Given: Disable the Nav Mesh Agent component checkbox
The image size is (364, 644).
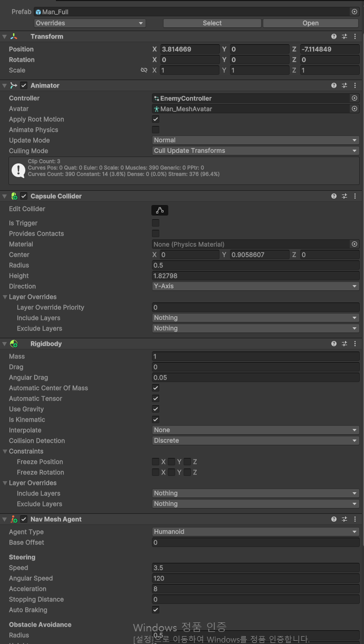Looking at the screenshot, I should pyautogui.click(x=24, y=519).
